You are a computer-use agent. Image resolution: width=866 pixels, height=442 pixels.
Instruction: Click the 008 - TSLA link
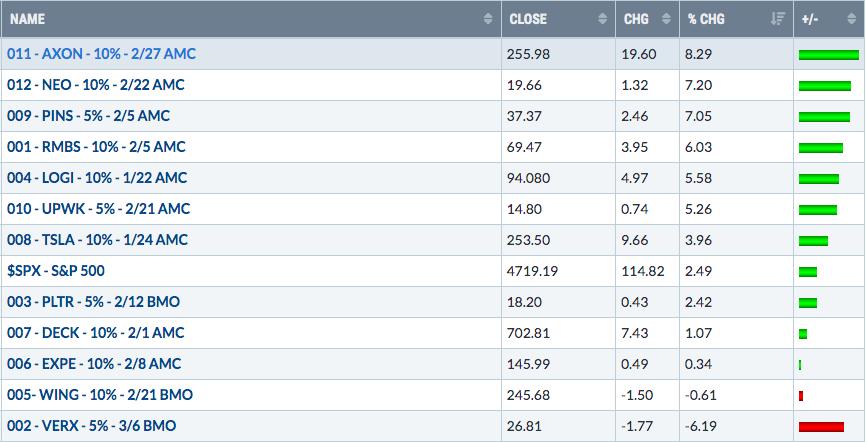point(97,240)
